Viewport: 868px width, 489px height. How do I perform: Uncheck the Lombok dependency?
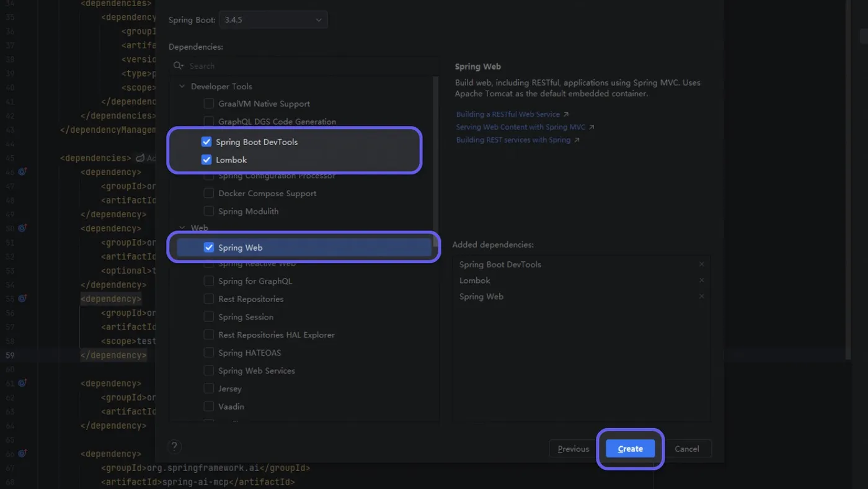[x=206, y=160]
